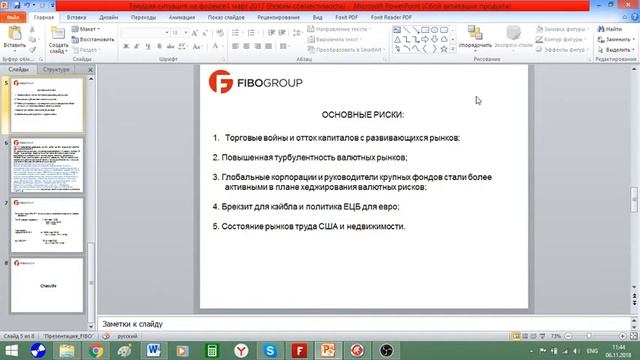640x360 pixels.
Task: Open the font name dropdown
Action: coord(167,33)
